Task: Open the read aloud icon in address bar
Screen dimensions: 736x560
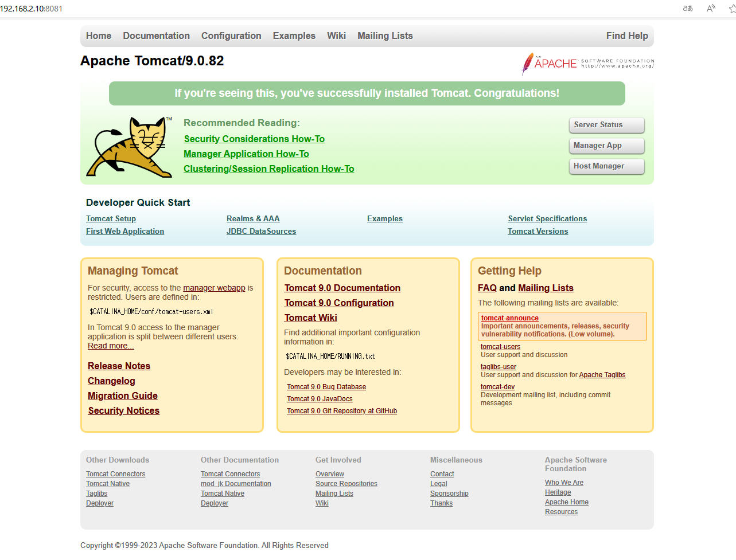Action: [x=711, y=9]
